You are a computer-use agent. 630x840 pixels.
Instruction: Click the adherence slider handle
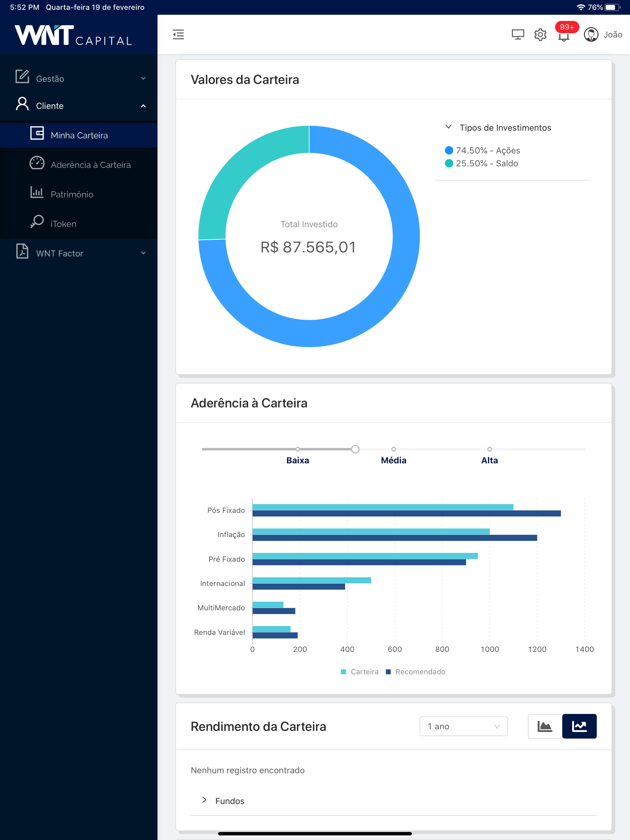point(355,449)
